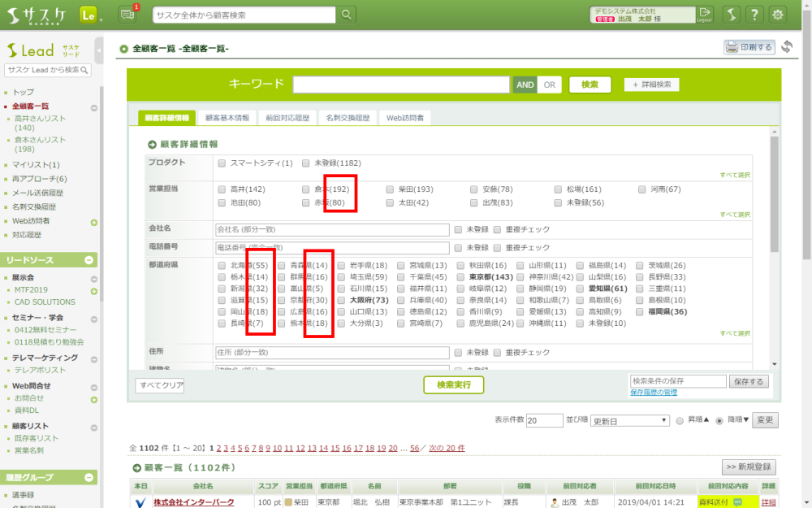Click the Logout icon
The image size is (812, 508).
[704, 15]
